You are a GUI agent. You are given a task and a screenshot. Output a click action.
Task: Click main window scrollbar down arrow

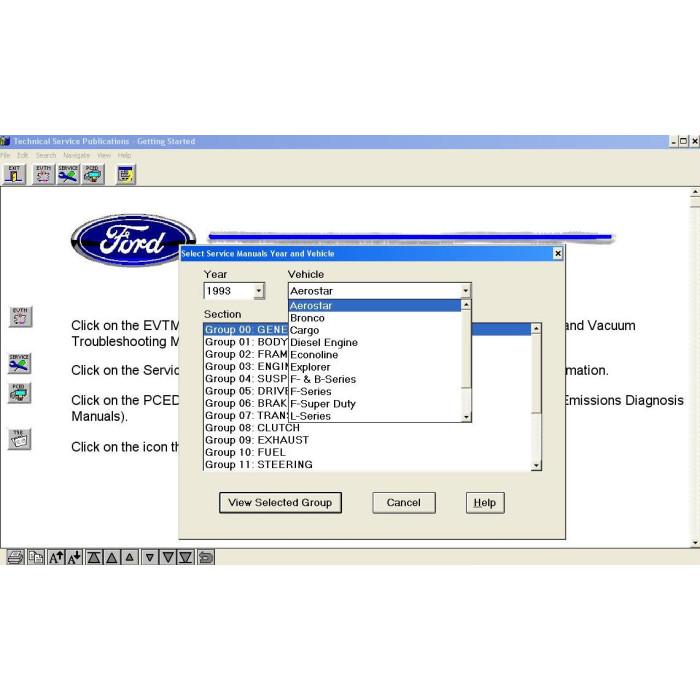pyautogui.click(x=695, y=543)
